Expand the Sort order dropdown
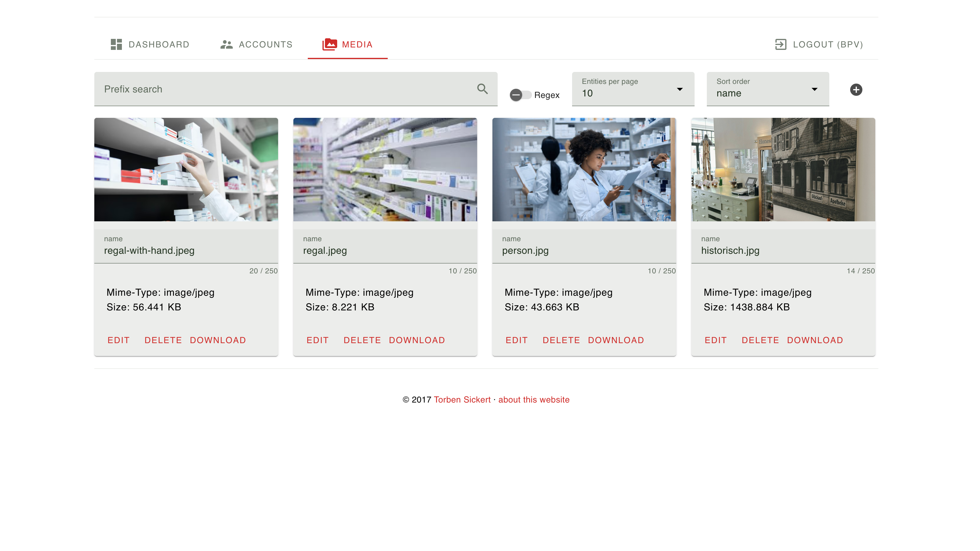This screenshot has height=551, width=980. (768, 89)
